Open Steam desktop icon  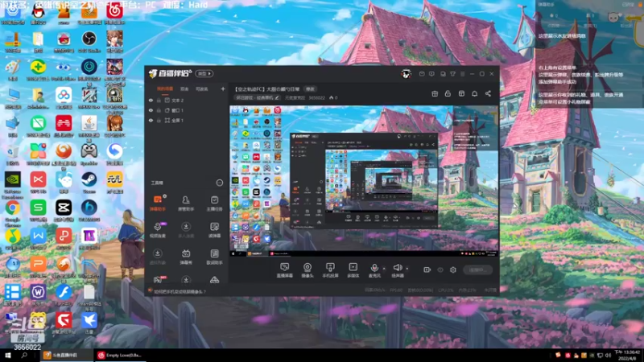pos(89,183)
